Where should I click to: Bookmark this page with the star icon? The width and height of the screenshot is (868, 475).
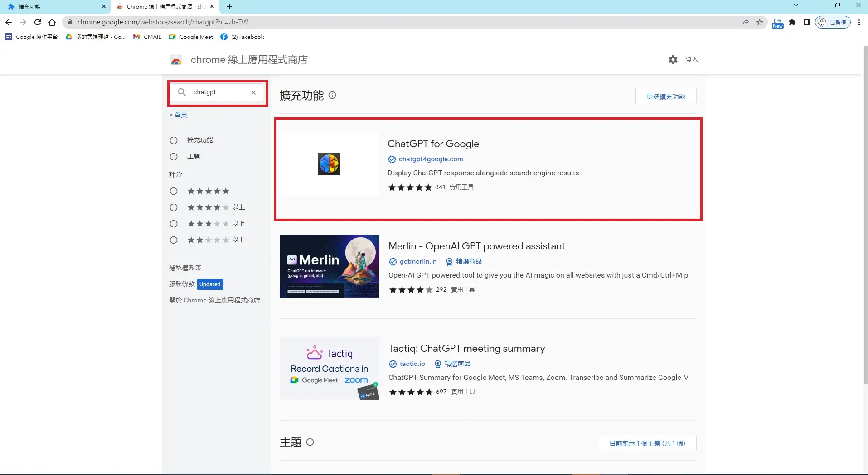click(x=760, y=22)
